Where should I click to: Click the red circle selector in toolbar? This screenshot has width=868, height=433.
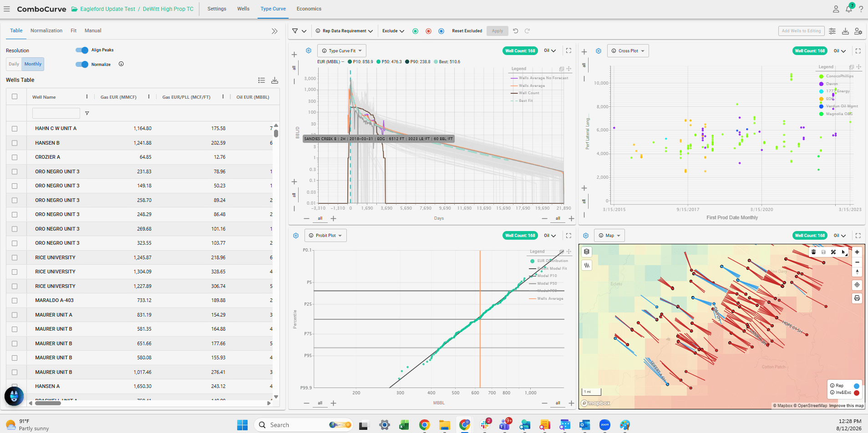point(428,31)
